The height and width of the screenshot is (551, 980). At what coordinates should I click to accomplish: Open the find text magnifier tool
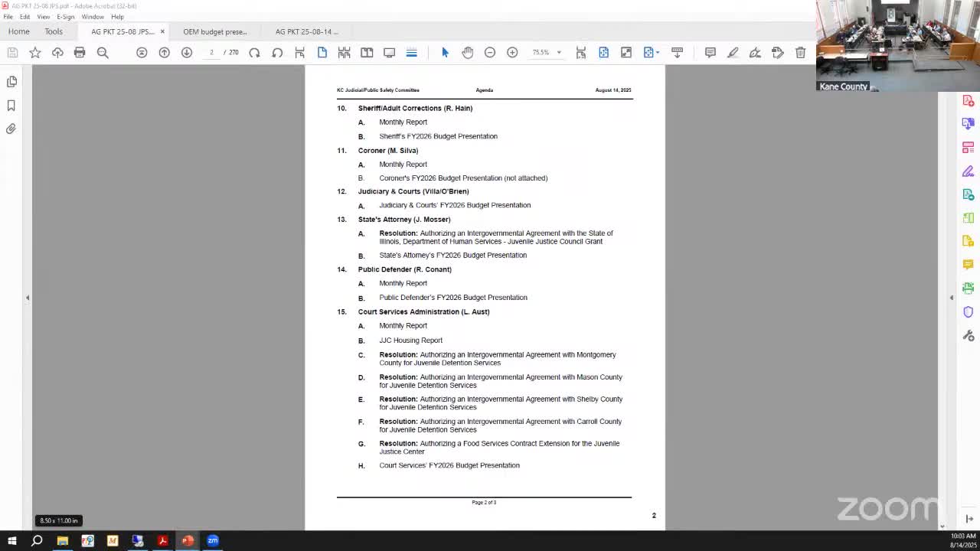[103, 52]
